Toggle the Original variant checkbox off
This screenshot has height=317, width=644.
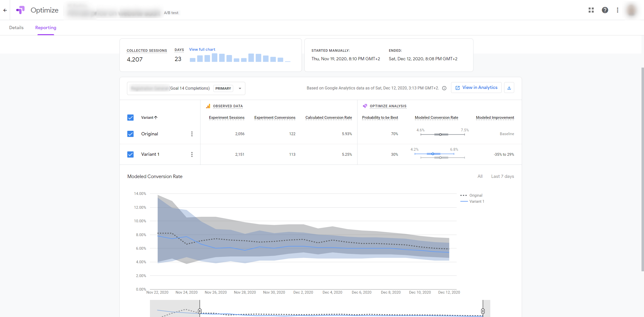(x=131, y=134)
